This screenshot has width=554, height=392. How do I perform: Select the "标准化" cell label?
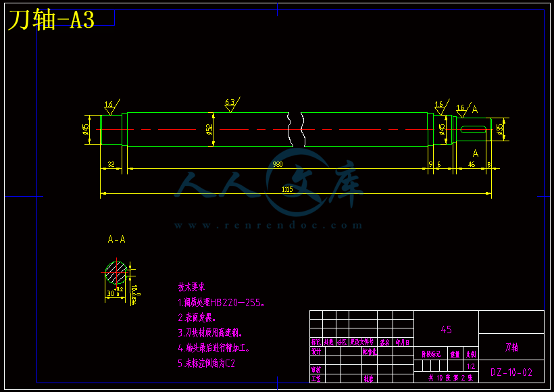pos(370,351)
